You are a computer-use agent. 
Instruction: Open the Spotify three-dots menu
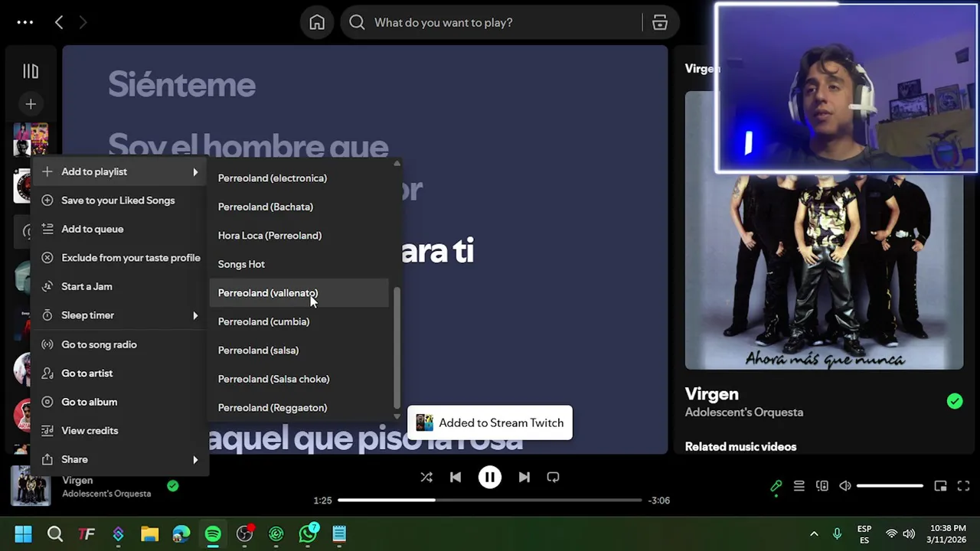tap(25, 22)
